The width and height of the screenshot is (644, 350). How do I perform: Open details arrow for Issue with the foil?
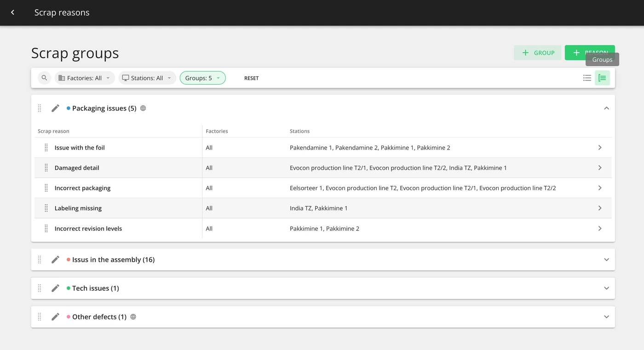tap(600, 147)
